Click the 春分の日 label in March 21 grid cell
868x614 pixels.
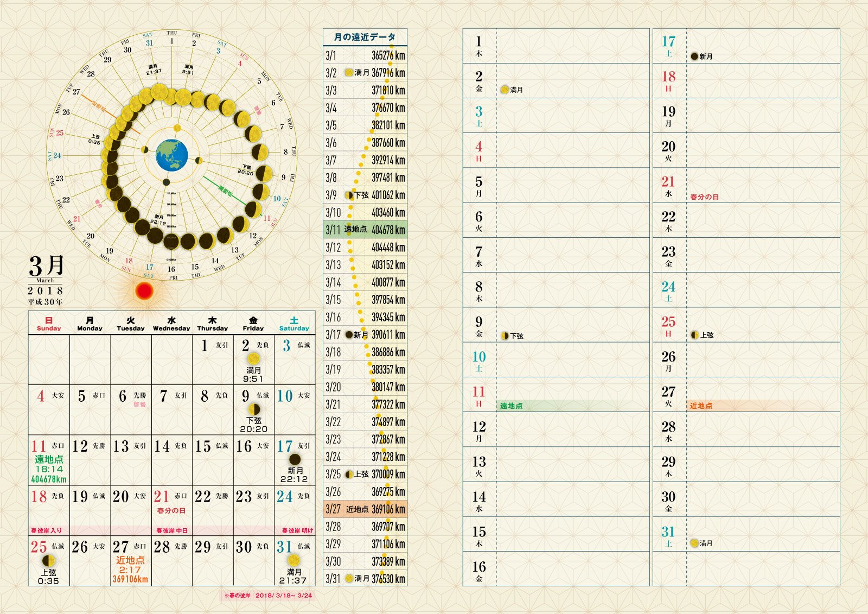pyautogui.click(x=171, y=511)
